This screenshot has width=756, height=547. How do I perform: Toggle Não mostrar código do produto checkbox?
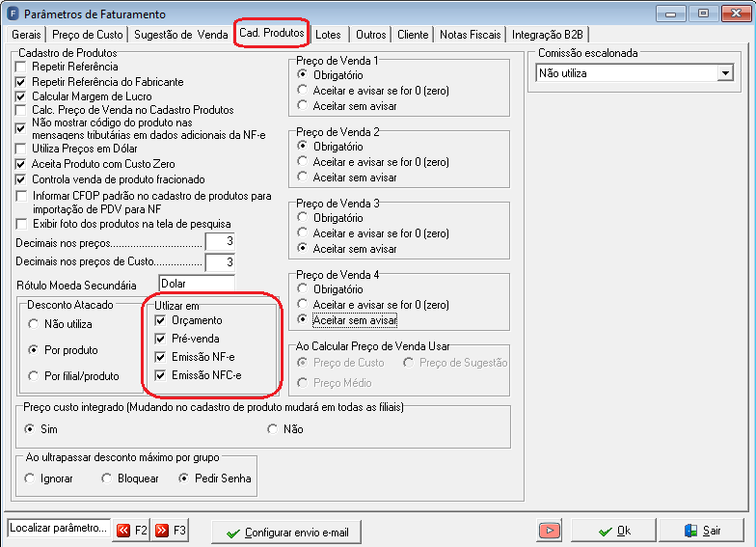pos(21,128)
